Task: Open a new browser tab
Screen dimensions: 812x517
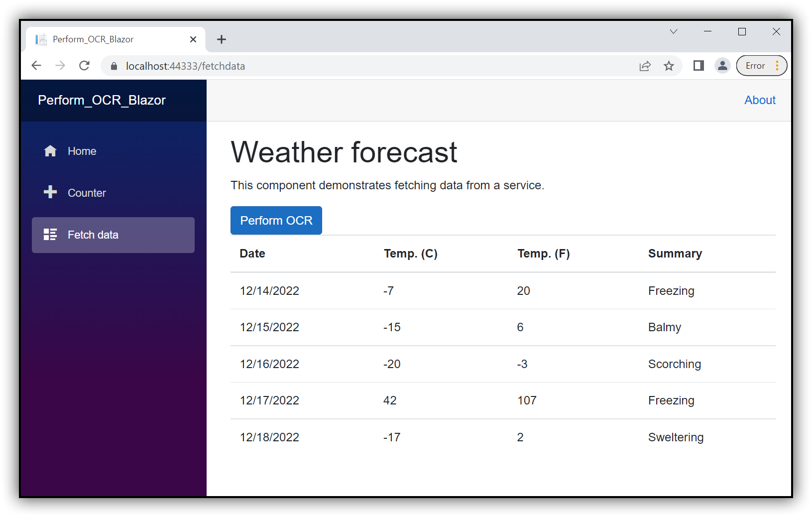Action: [x=222, y=39]
